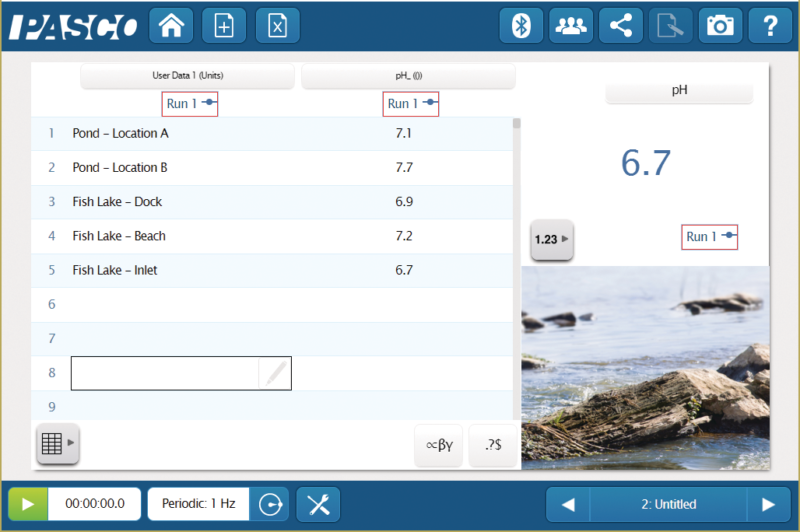
Task: Go to previous page arrow
Action: [568, 504]
